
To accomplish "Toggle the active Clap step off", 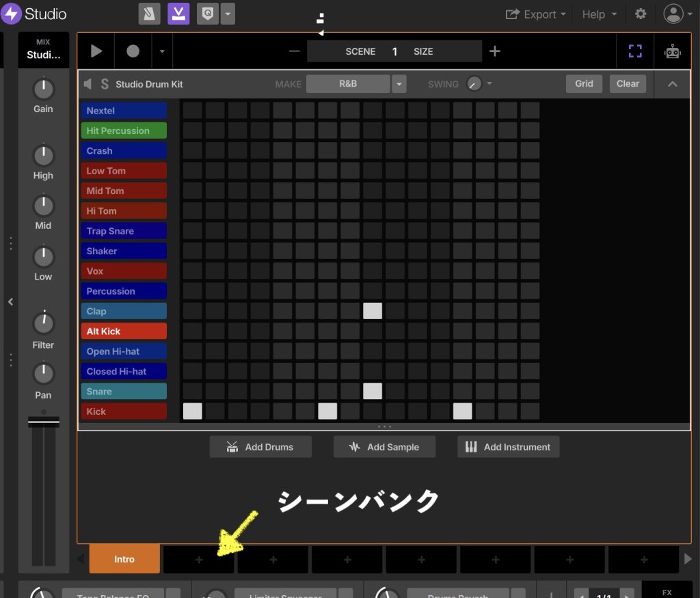I will click(373, 311).
